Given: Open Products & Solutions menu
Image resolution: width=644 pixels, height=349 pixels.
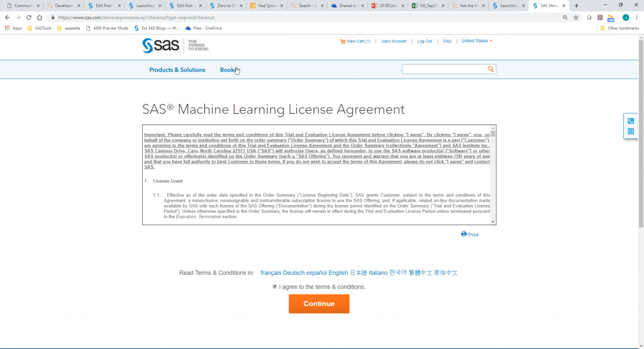Looking at the screenshot, I should (177, 70).
